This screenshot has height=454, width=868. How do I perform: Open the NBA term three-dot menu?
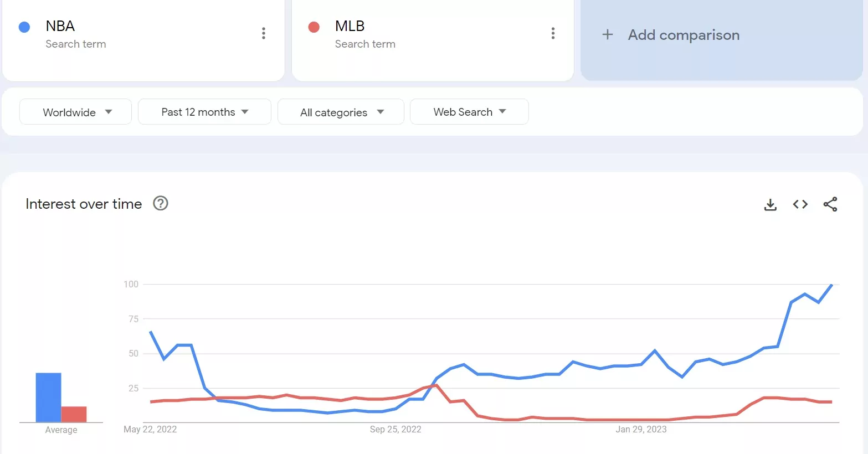click(x=264, y=33)
